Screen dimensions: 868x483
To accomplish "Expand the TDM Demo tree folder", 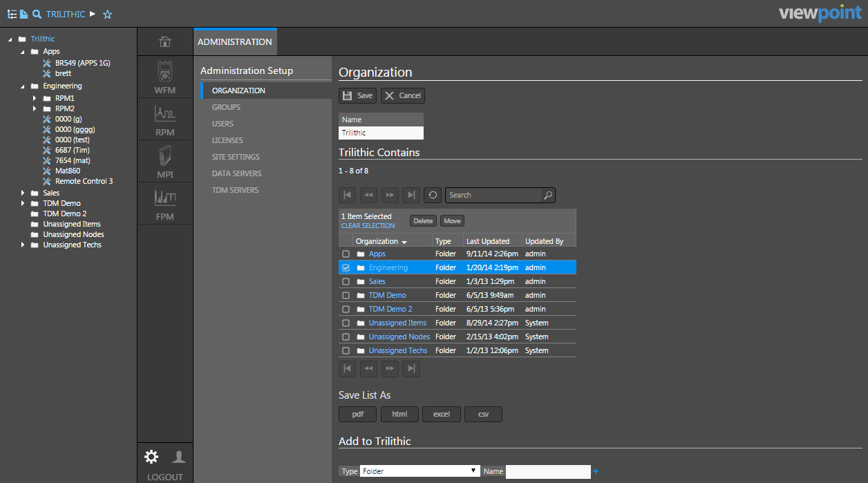I will pos(23,203).
